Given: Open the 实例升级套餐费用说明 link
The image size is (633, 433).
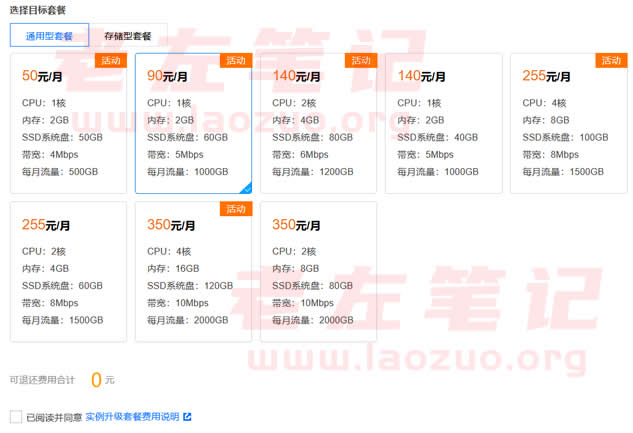Looking at the screenshot, I should [x=131, y=416].
